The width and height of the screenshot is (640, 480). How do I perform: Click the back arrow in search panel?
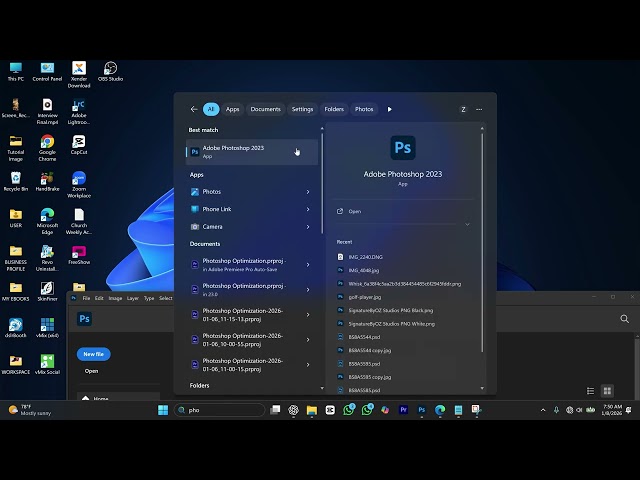(194, 109)
